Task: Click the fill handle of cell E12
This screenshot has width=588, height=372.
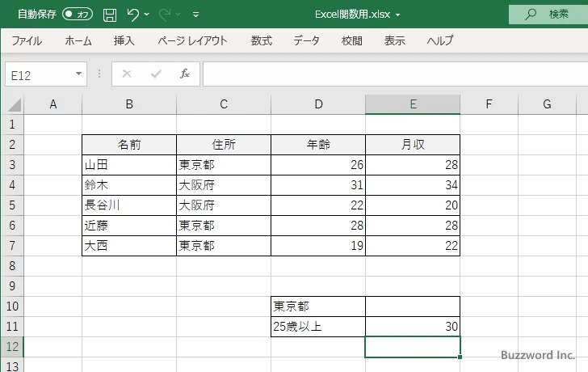Action: (460, 357)
